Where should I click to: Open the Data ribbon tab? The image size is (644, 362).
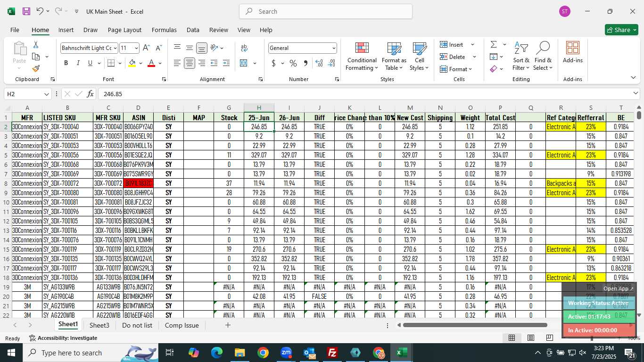(193, 30)
